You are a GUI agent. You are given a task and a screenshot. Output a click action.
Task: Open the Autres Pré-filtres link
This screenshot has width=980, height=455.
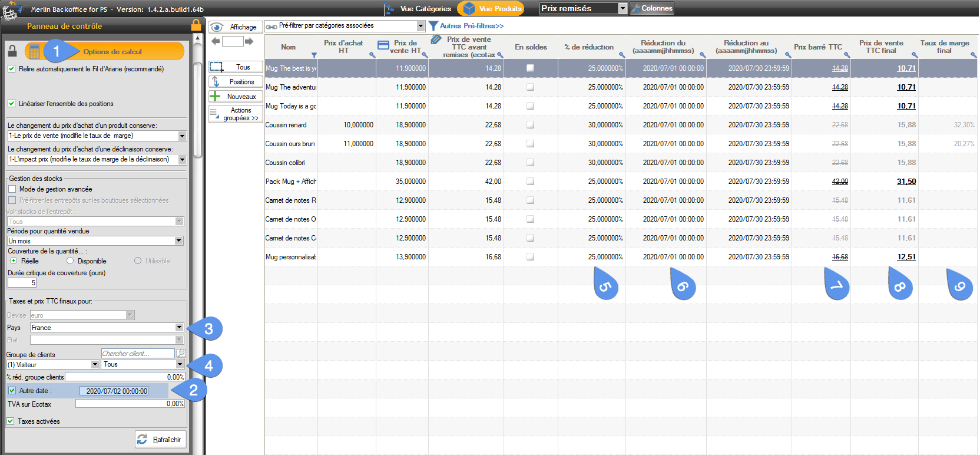pos(471,26)
